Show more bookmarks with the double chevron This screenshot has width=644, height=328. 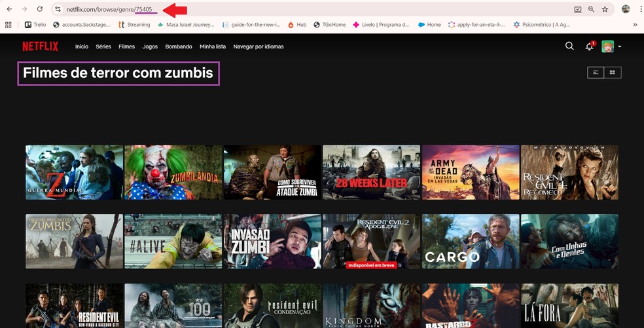[x=635, y=25]
